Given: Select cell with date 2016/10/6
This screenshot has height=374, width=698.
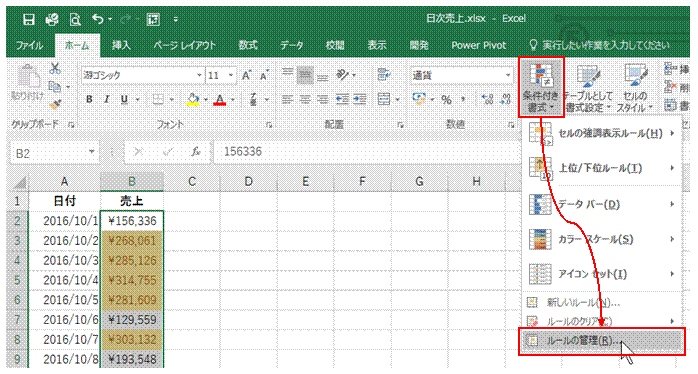Looking at the screenshot, I should pyautogui.click(x=64, y=320).
